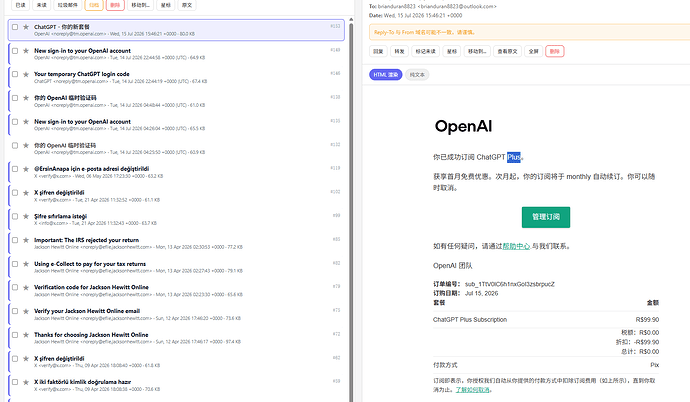Viewport: 690px width, 402px height.
Task: Move selection to 垃圾邮件
Action: click(x=67, y=5)
